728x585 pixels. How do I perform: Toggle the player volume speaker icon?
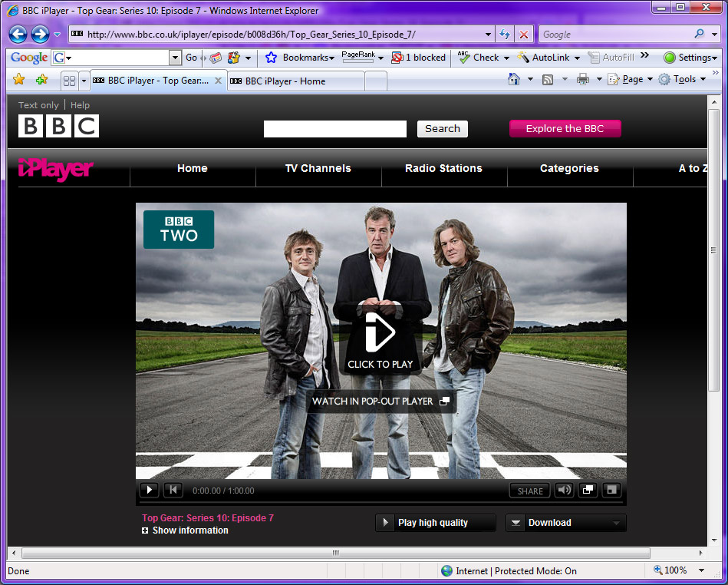coord(564,491)
